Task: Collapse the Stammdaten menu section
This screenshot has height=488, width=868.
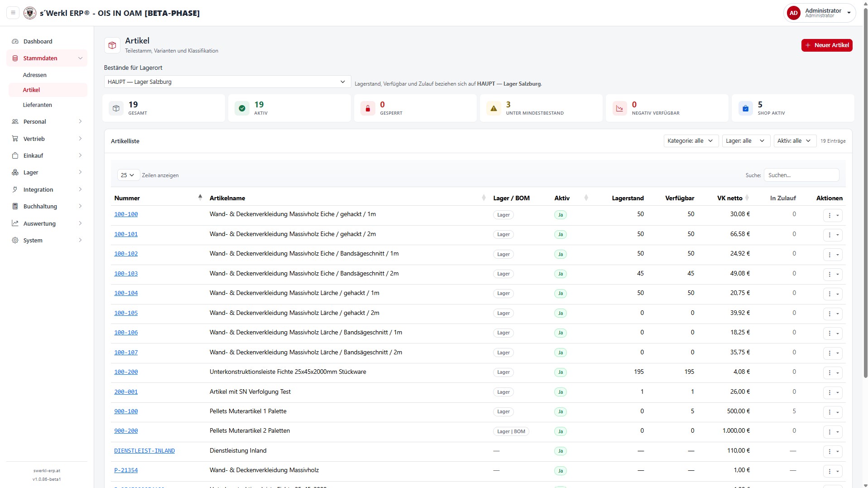Action: coord(47,58)
